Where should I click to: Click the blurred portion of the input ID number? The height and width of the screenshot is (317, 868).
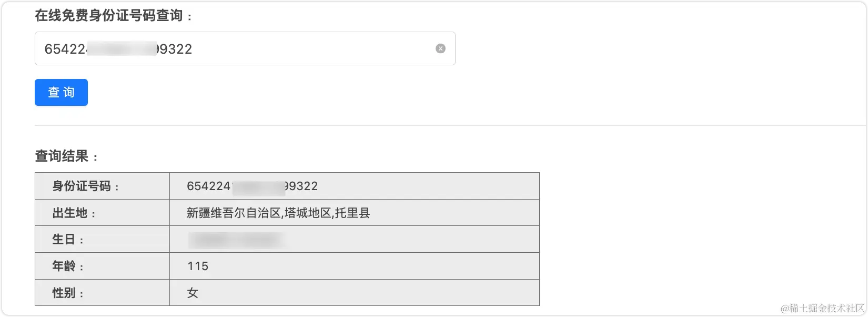(121, 48)
